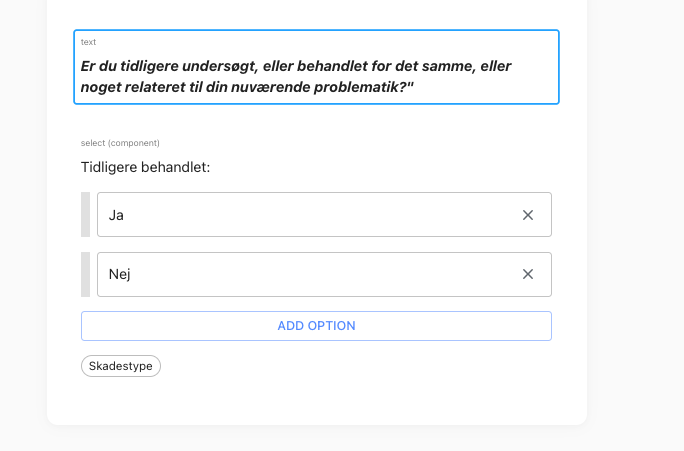This screenshot has width=684, height=451.
Task: Delete the Nej option using its X
Action: click(528, 274)
